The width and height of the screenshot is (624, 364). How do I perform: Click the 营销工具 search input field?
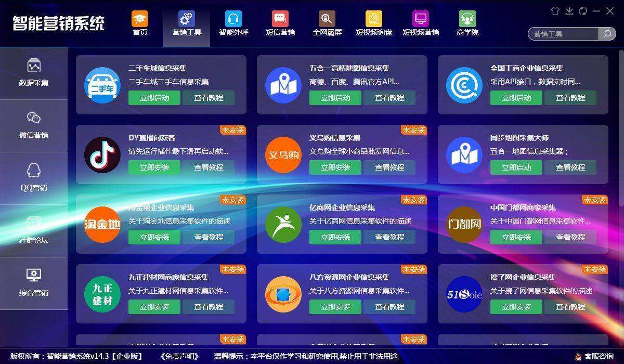(564, 34)
